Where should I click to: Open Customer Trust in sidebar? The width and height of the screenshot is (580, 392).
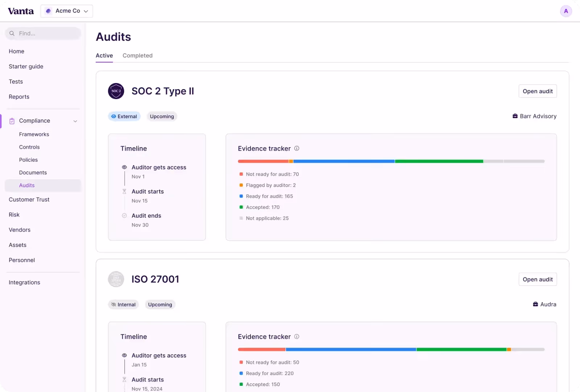[x=29, y=200]
